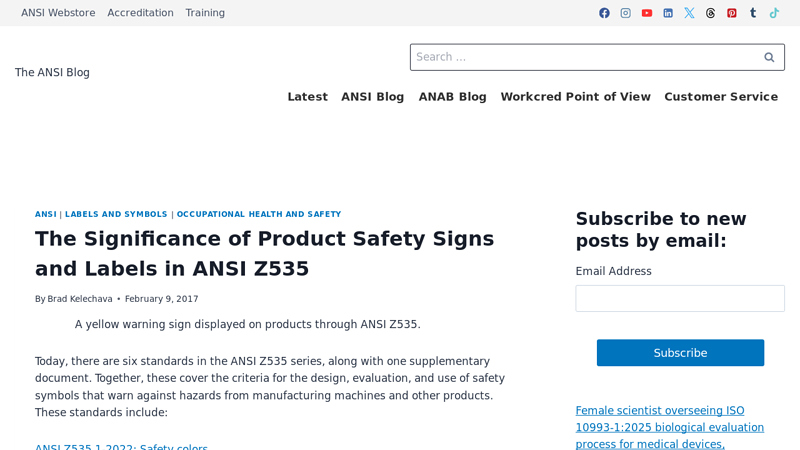Open Labels and Symbols category
Screen dimensions: 800x450
pyautogui.click(x=116, y=214)
